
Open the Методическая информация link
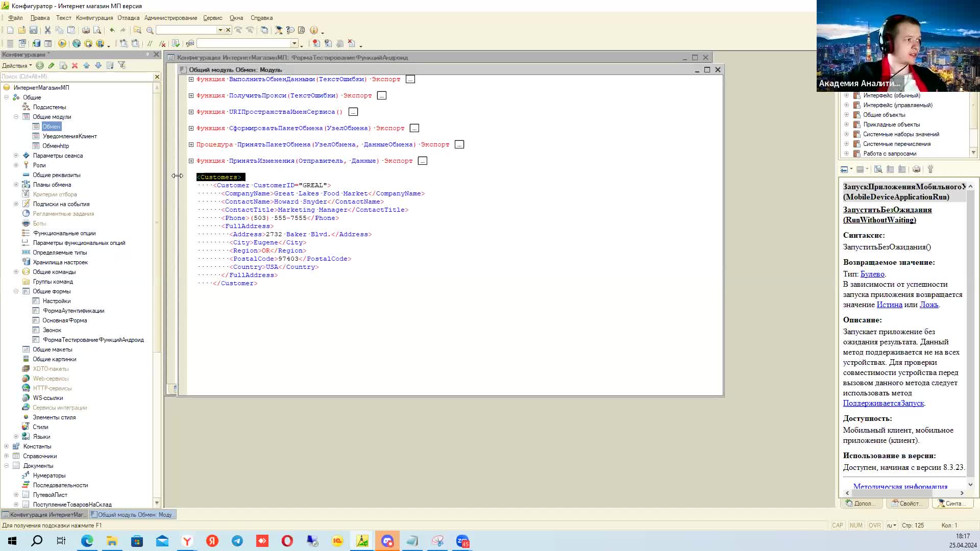900,486
